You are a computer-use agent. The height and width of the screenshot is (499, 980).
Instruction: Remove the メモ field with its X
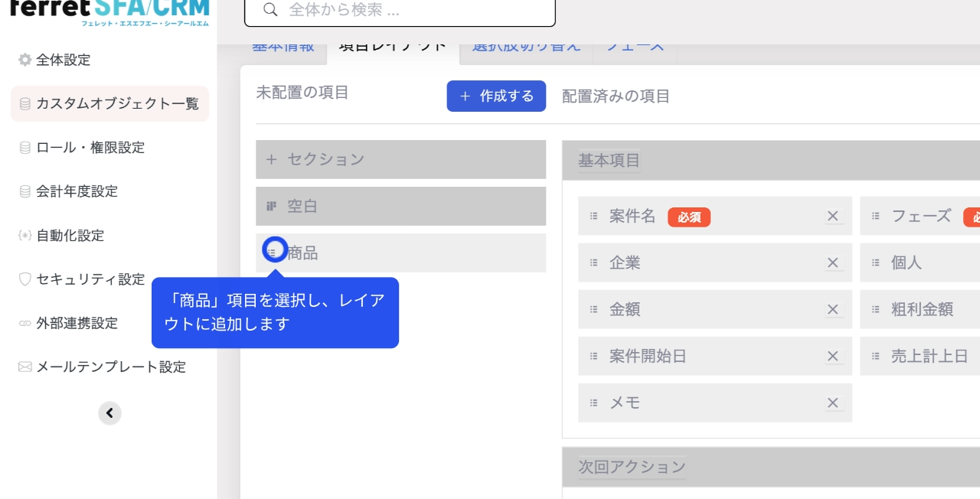coord(833,403)
